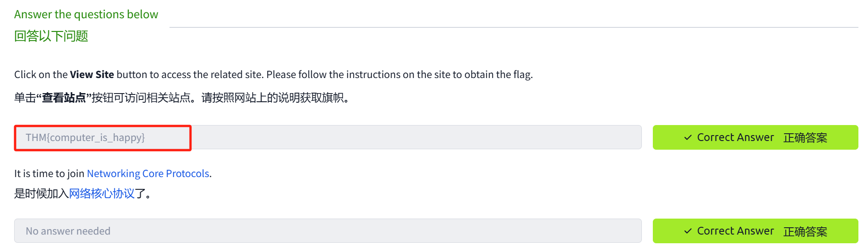Click the 正确答案 label on the flag answer button
The width and height of the screenshot is (868, 251).
(805, 138)
